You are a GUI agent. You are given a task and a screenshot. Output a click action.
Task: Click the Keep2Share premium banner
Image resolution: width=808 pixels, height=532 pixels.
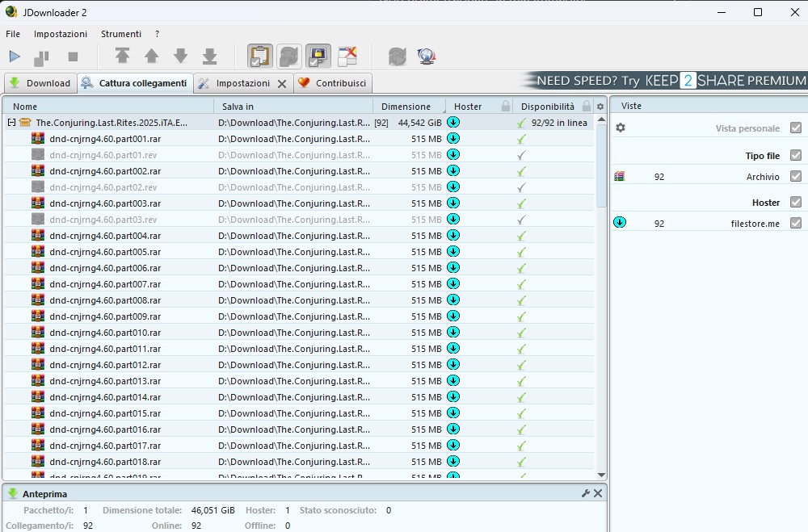point(664,81)
